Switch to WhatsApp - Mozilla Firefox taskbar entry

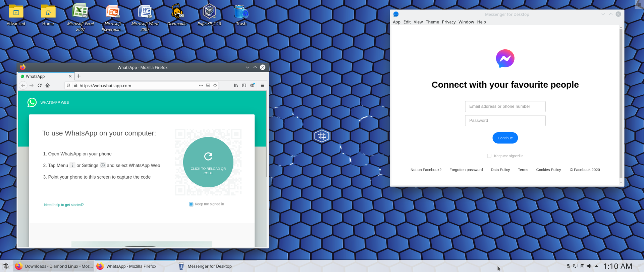pyautogui.click(x=135, y=266)
